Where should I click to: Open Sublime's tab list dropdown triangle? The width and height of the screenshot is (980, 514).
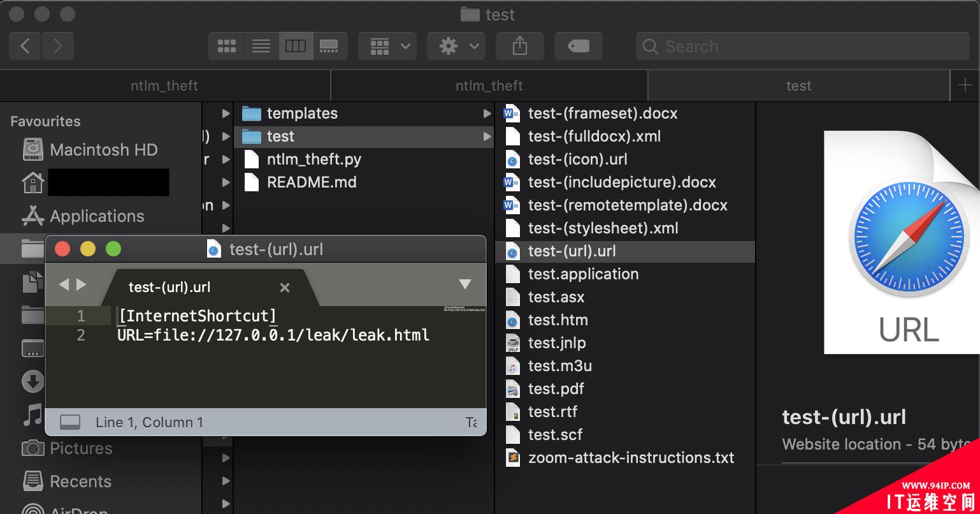(465, 284)
